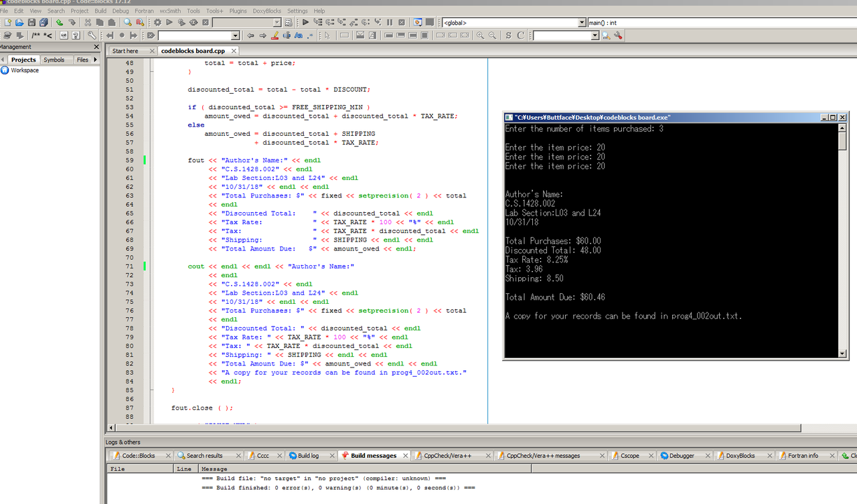This screenshot has width=857, height=504.
Task: Click the Build gear icon
Action: pyautogui.click(x=158, y=23)
